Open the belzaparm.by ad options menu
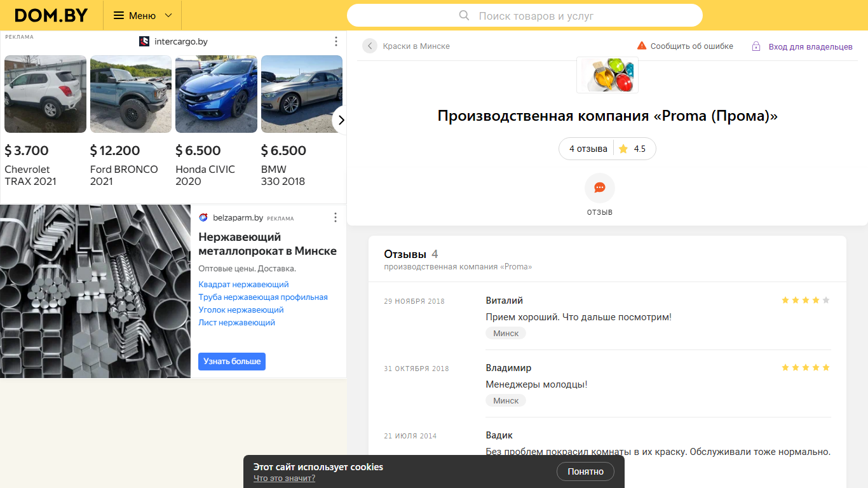Viewport: 868px width, 488px height. (x=336, y=217)
